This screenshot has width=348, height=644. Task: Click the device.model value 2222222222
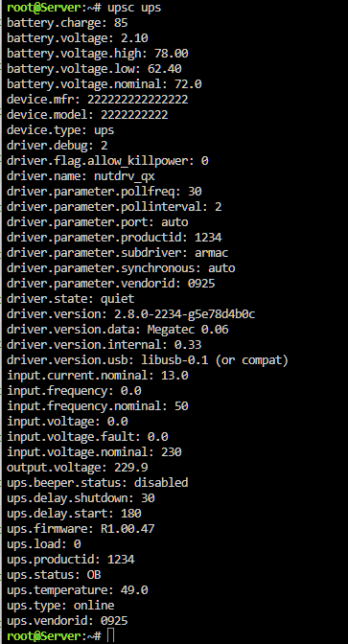(x=134, y=115)
